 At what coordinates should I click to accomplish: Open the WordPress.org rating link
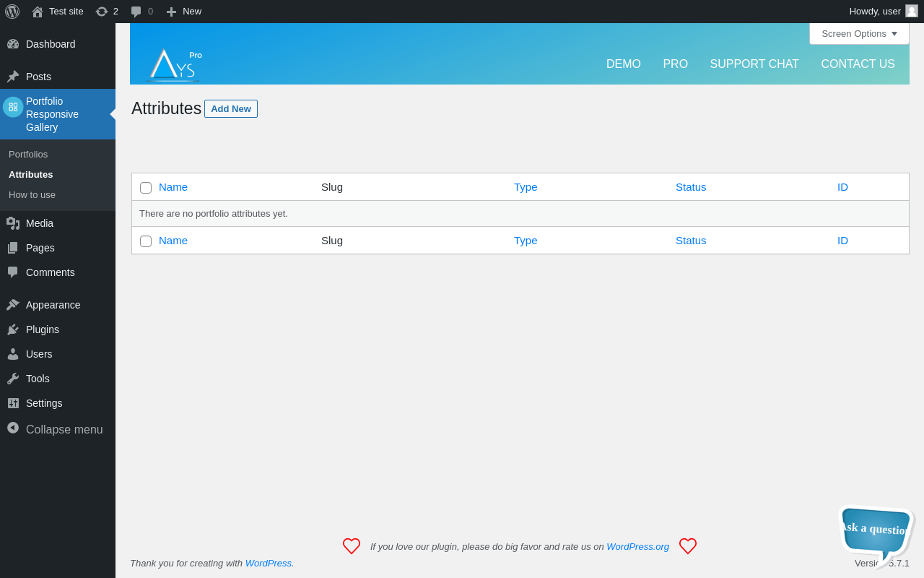coord(637,547)
